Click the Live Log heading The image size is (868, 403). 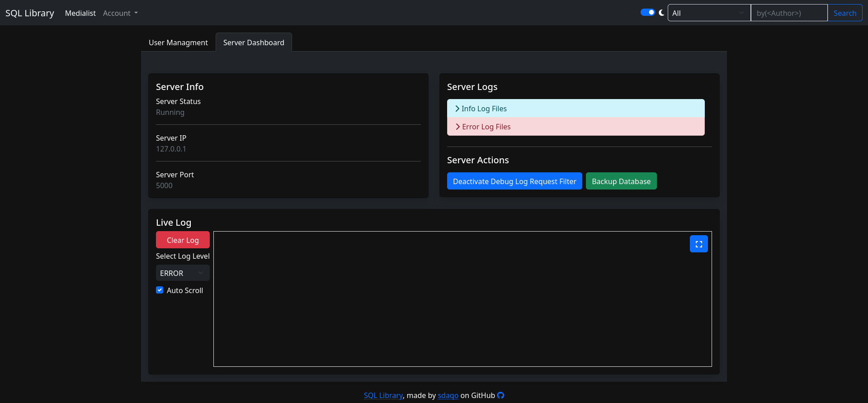tap(174, 223)
